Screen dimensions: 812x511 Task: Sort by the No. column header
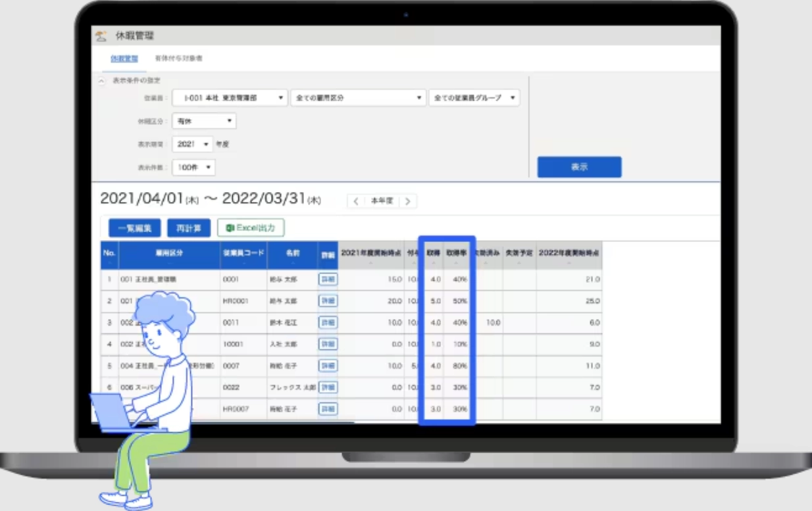pyautogui.click(x=109, y=255)
